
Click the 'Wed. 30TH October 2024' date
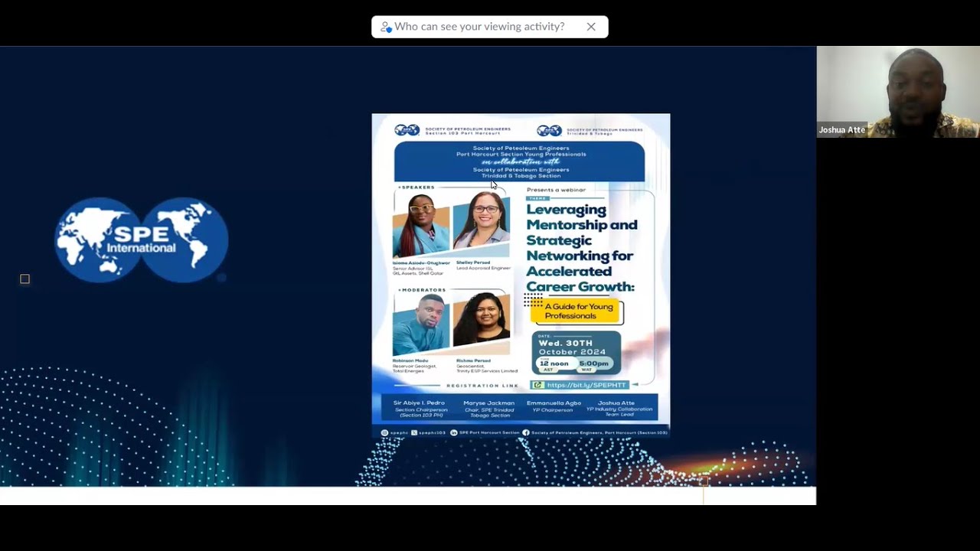click(x=572, y=347)
